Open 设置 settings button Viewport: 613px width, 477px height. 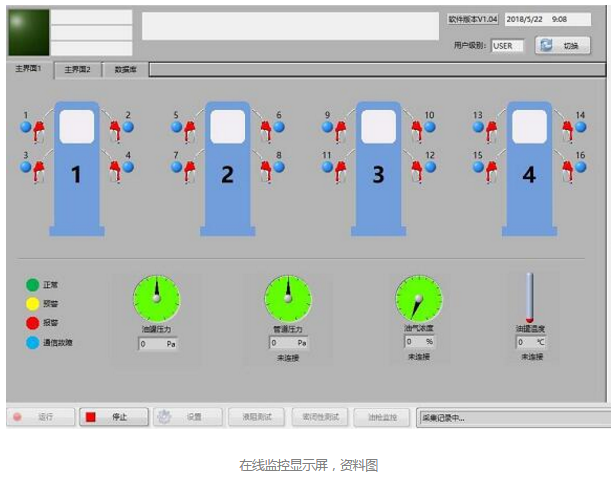point(185,417)
